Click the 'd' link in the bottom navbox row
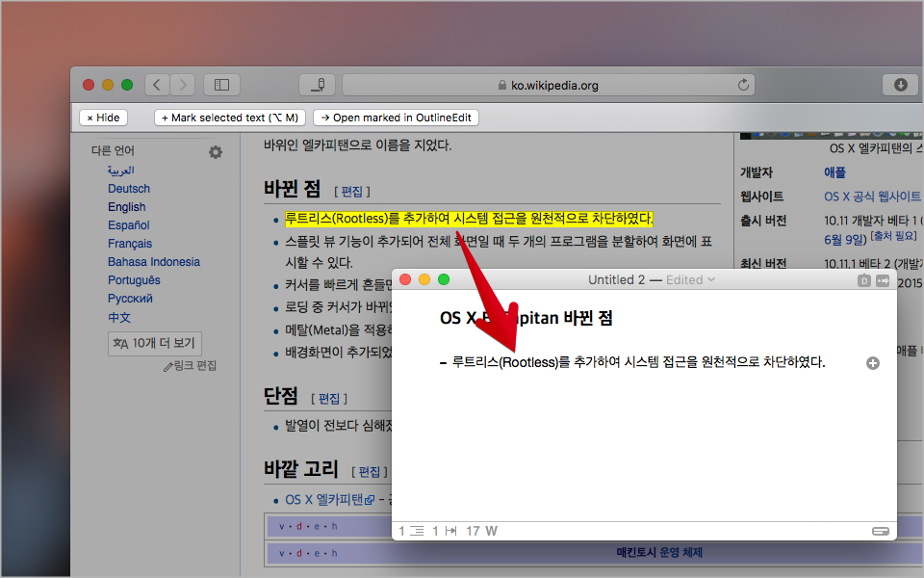This screenshot has width=924, height=578. coord(299,553)
